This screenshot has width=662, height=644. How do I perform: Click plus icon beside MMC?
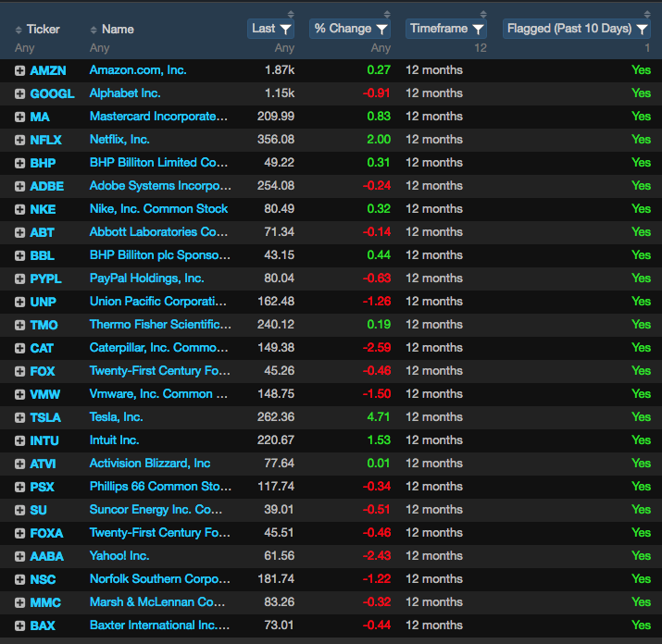click(x=19, y=602)
